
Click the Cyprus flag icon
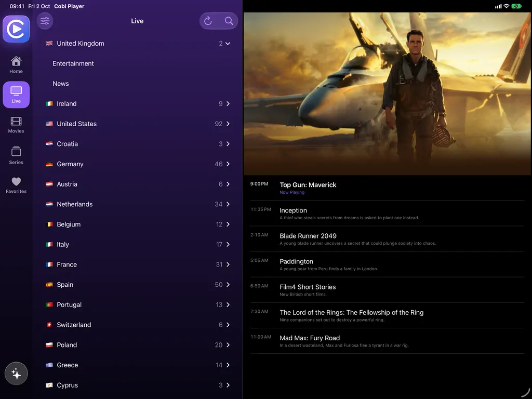click(49, 385)
